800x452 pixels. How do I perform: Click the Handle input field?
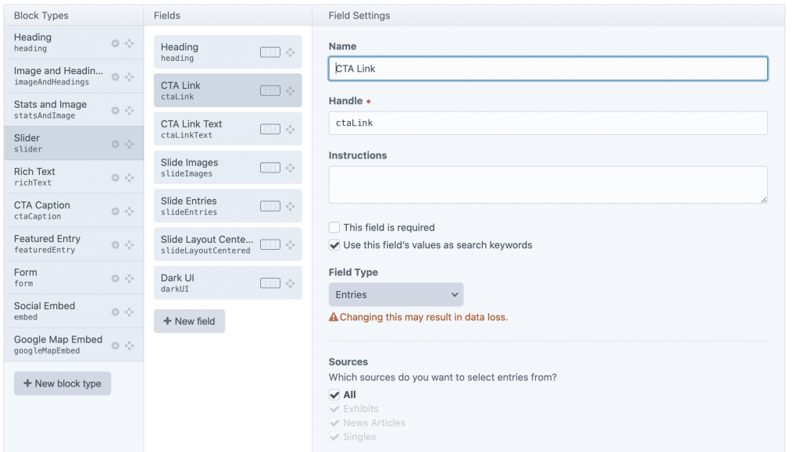pos(548,123)
